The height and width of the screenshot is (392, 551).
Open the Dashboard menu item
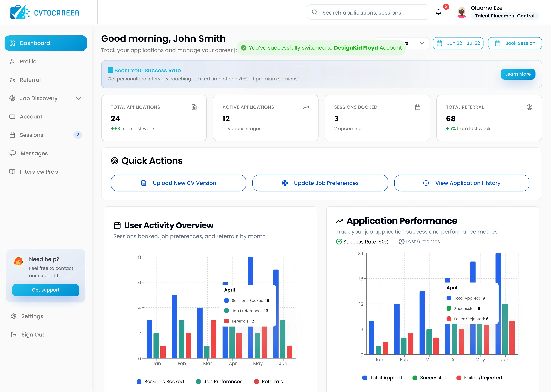(x=46, y=43)
